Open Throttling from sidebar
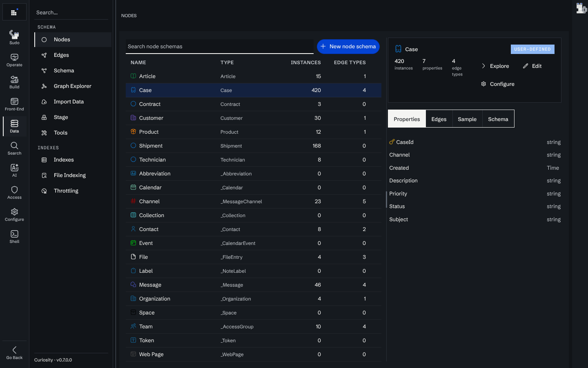Viewport: 588px width, 368px height. 73,191
